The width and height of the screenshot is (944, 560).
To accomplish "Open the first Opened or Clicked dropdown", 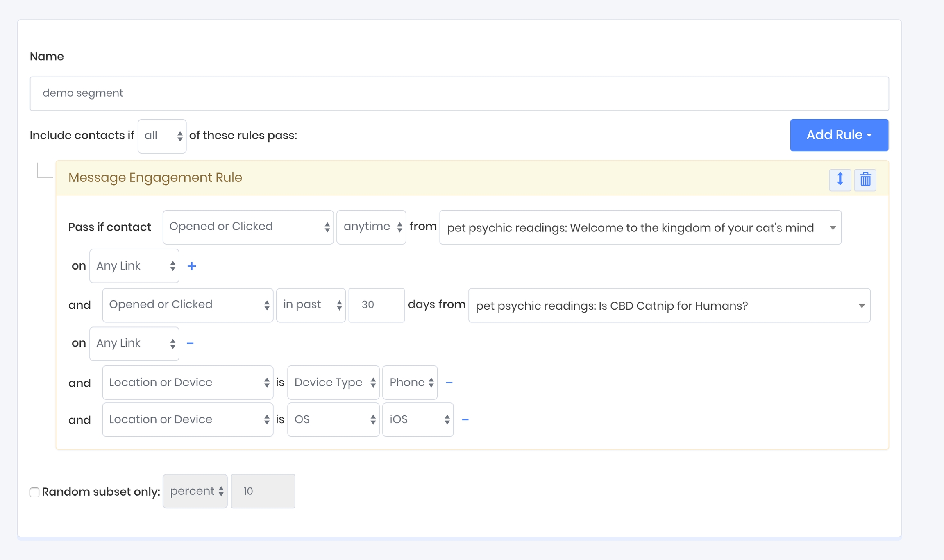I will point(248,227).
